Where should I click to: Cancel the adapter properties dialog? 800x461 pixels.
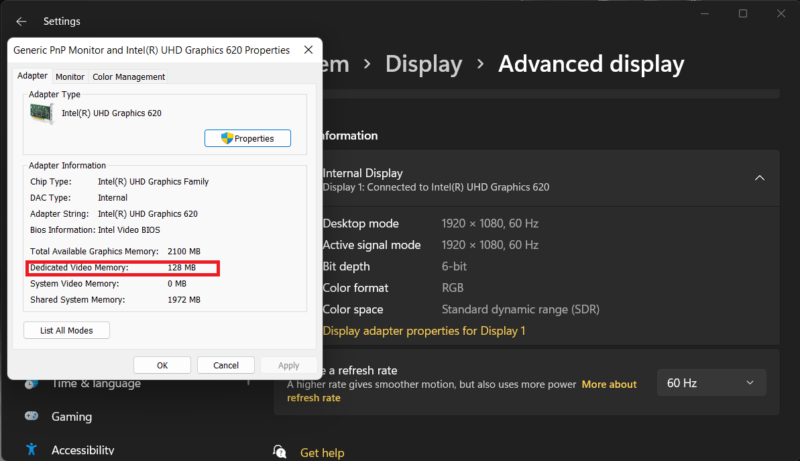tap(226, 365)
